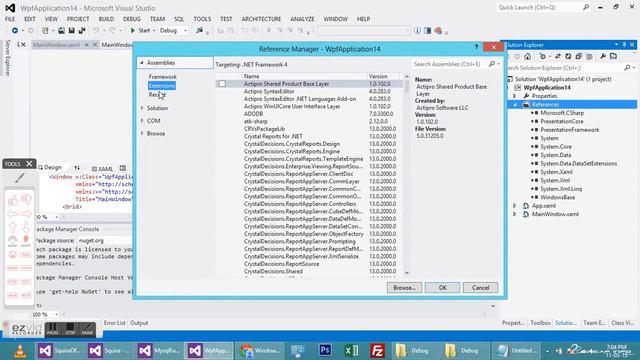The height and width of the screenshot is (360, 640).
Task: Select CrystalDecisions.Shared row
Action: pos(309,271)
